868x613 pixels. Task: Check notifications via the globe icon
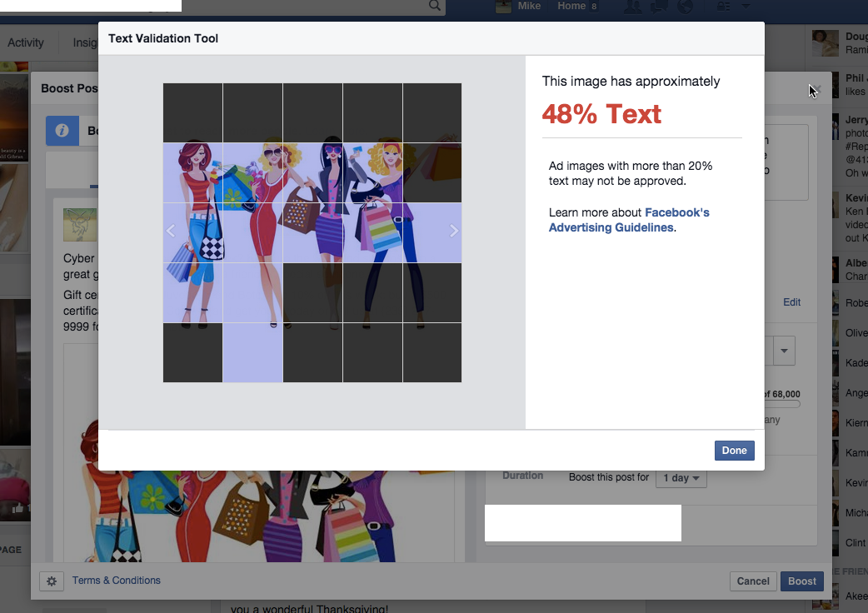click(686, 7)
